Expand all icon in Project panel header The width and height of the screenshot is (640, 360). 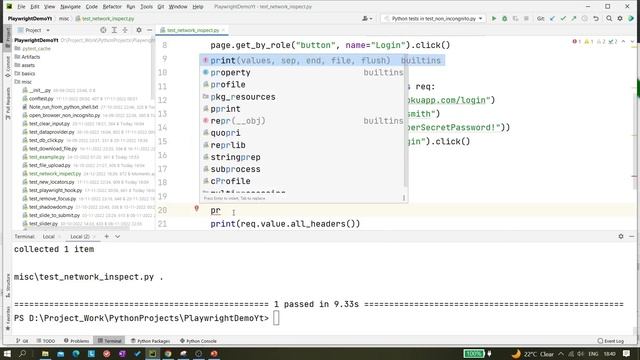pyautogui.click(x=114, y=30)
